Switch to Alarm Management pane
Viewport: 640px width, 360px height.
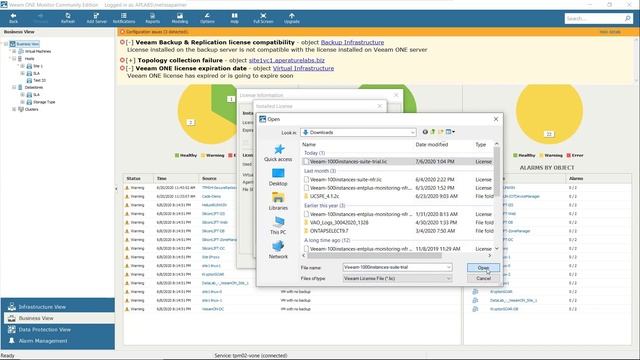(x=58, y=341)
